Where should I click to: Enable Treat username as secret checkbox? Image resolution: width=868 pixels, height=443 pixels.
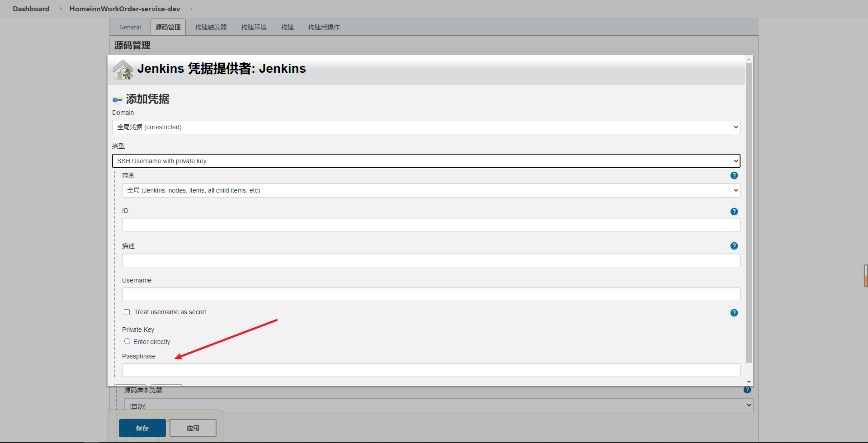coord(127,312)
